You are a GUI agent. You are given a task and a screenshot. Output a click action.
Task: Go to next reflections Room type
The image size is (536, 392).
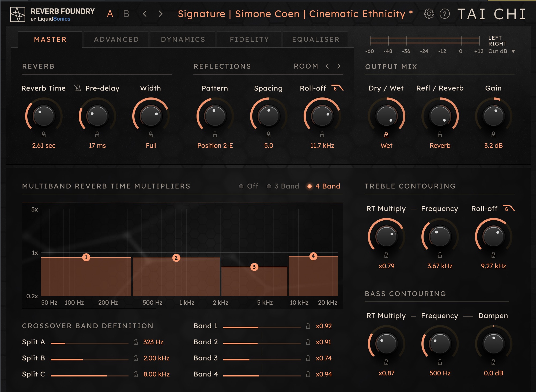tap(339, 66)
